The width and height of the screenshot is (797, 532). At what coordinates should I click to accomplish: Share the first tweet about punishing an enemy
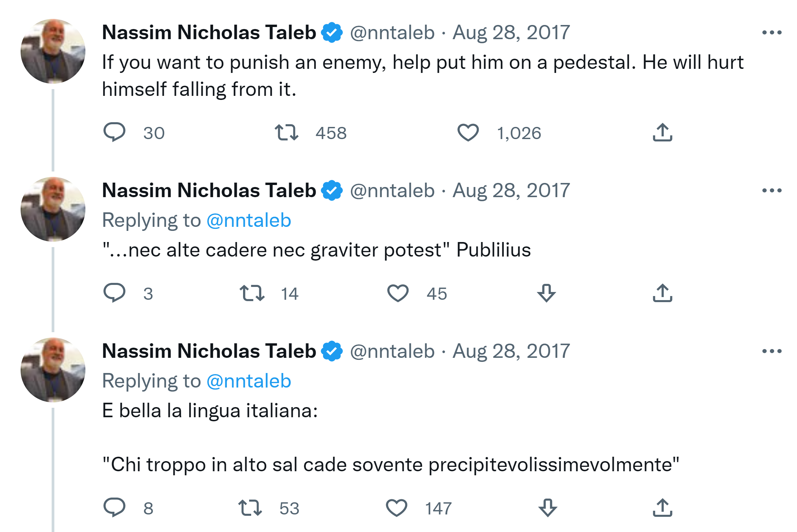point(662,132)
